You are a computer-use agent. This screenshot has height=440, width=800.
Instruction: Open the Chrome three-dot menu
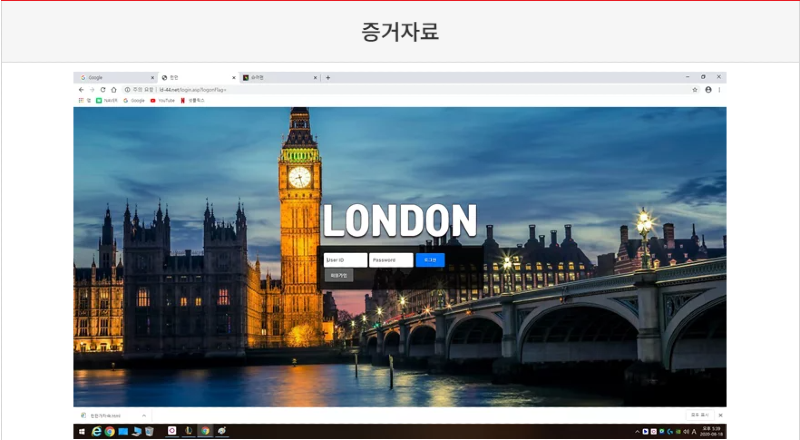point(719,89)
